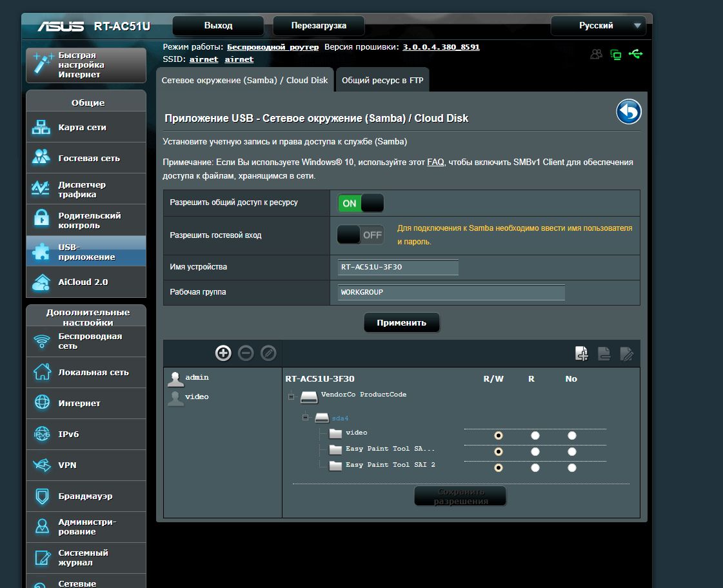This screenshot has height=588, width=723.
Task: Click the WORKGROUP input field
Action: 451,292
